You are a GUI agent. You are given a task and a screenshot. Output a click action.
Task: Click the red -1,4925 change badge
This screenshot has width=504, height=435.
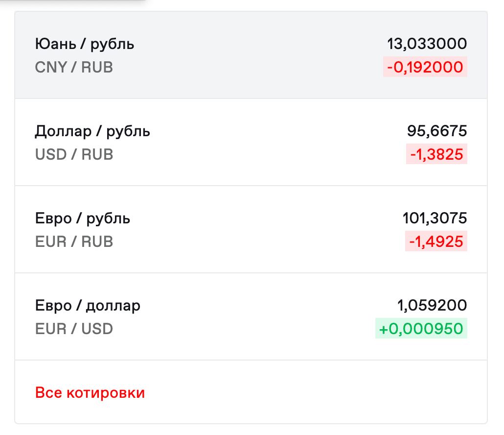pos(436,242)
